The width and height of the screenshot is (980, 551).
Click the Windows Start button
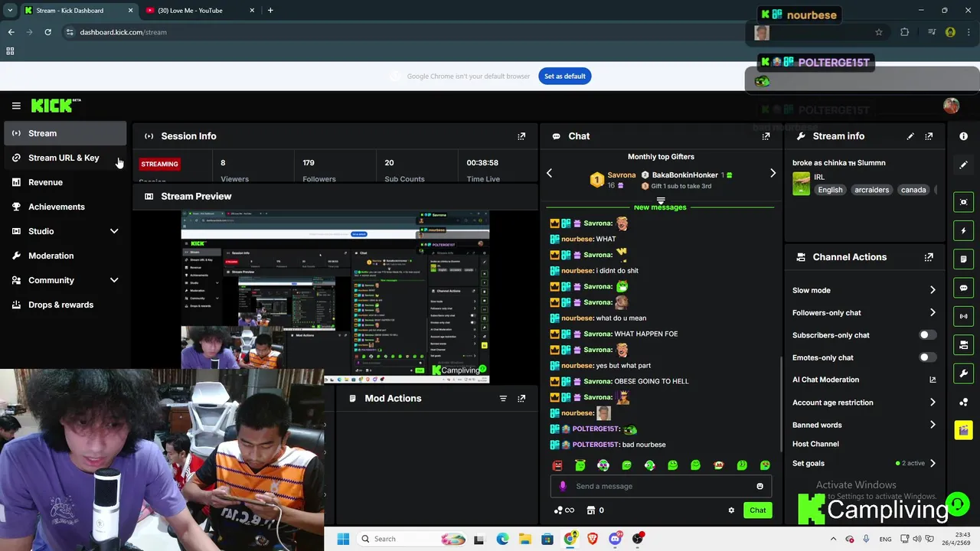point(343,539)
